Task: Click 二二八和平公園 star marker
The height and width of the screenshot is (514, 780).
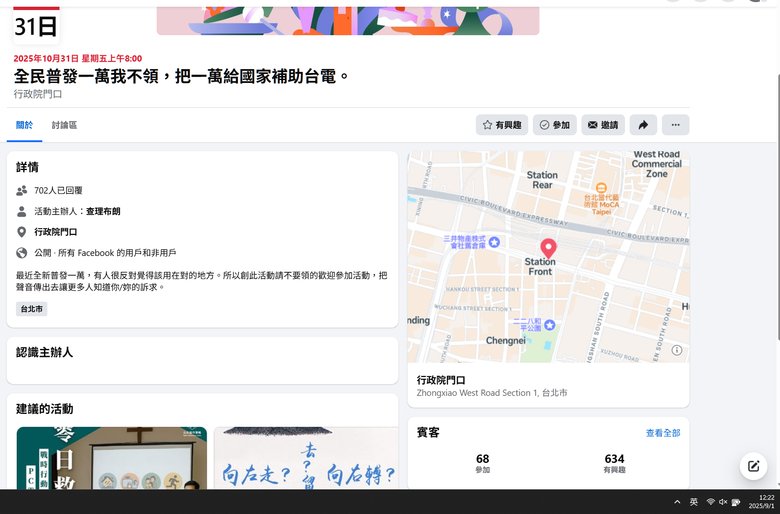Action: [x=549, y=325]
